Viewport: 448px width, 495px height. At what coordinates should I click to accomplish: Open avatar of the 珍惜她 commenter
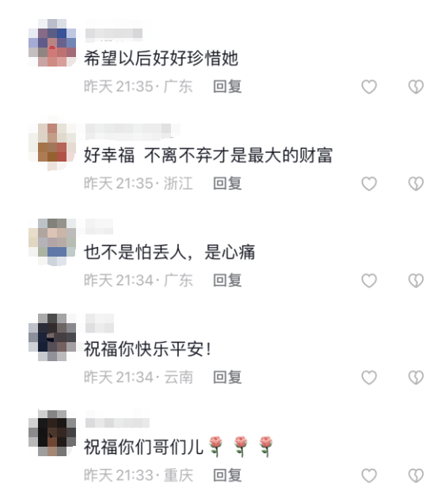[x=52, y=43]
